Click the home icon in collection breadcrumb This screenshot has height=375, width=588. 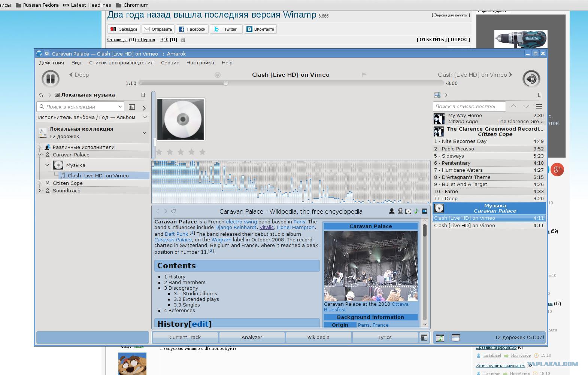(41, 95)
